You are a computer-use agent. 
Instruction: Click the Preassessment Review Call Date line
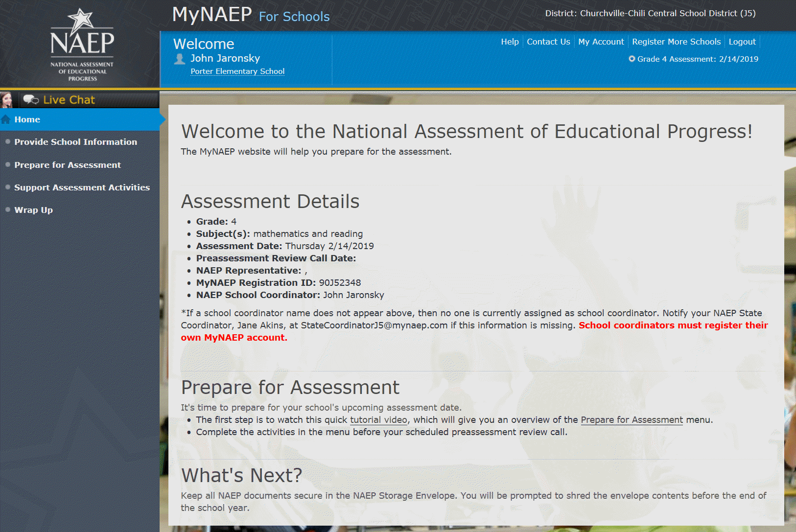[276, 258]
